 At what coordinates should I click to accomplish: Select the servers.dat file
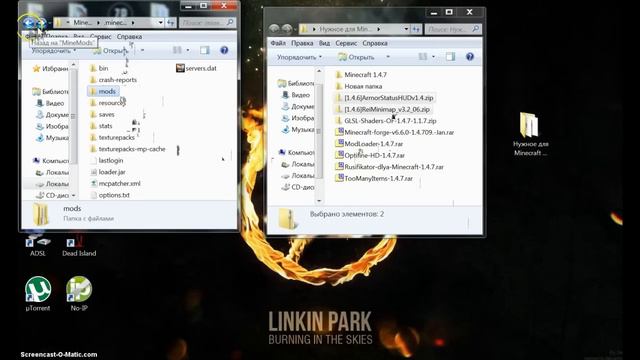pyautogui.click(x=196, y=68)
